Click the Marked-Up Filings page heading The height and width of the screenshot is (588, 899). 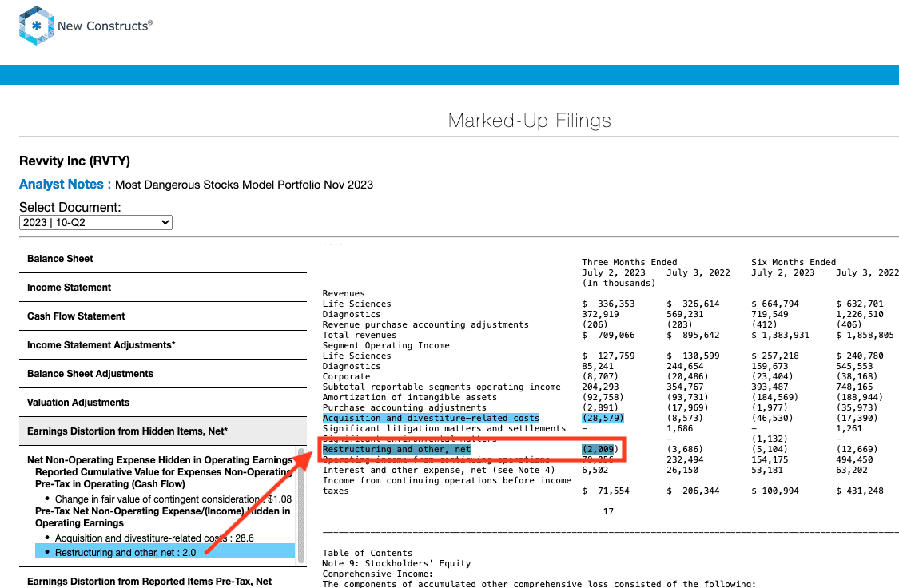click(529, 121)
